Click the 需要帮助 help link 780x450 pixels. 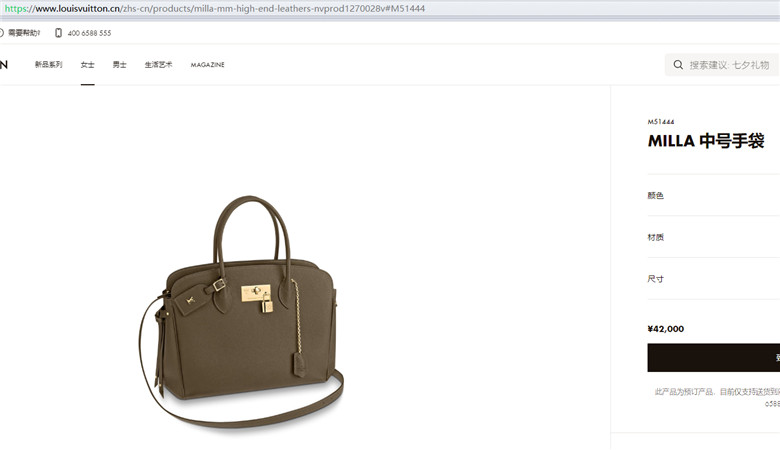(23, 33)
